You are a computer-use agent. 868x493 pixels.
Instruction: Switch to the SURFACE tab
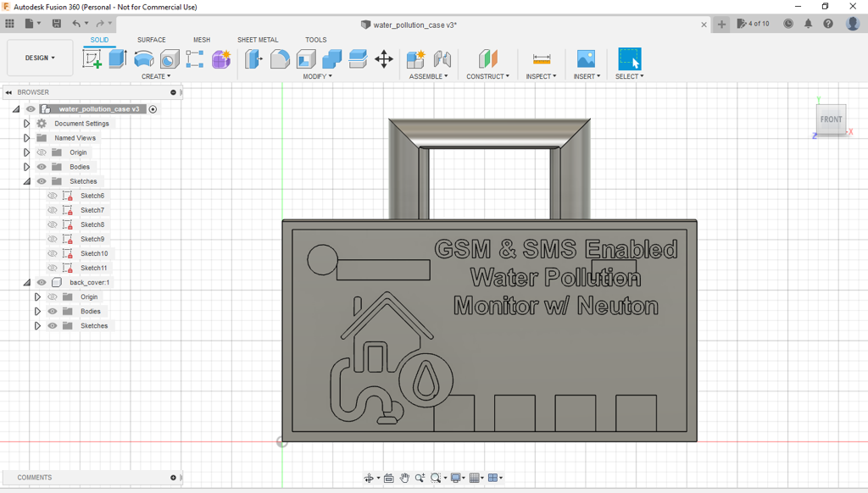152,40
